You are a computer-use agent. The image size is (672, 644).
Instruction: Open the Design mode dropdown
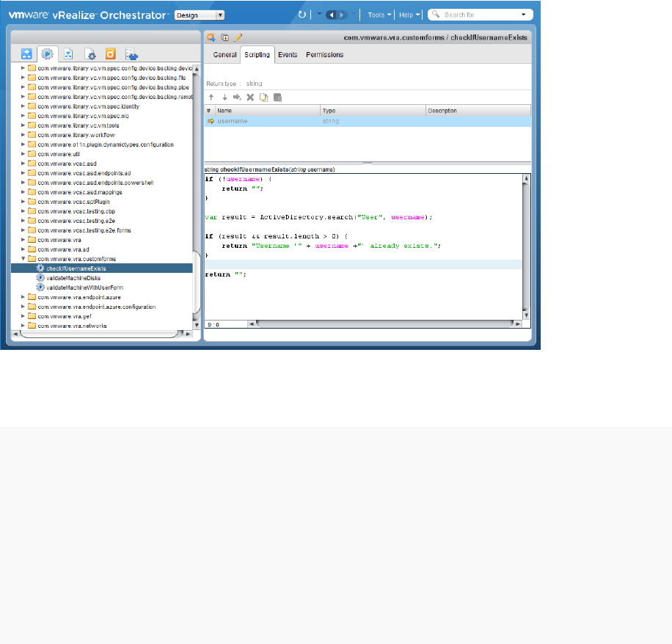(200, 15)
